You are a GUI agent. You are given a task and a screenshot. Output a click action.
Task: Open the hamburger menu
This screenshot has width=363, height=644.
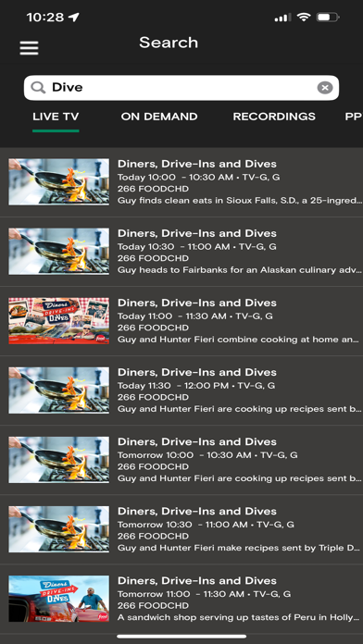tap(30, 48)
